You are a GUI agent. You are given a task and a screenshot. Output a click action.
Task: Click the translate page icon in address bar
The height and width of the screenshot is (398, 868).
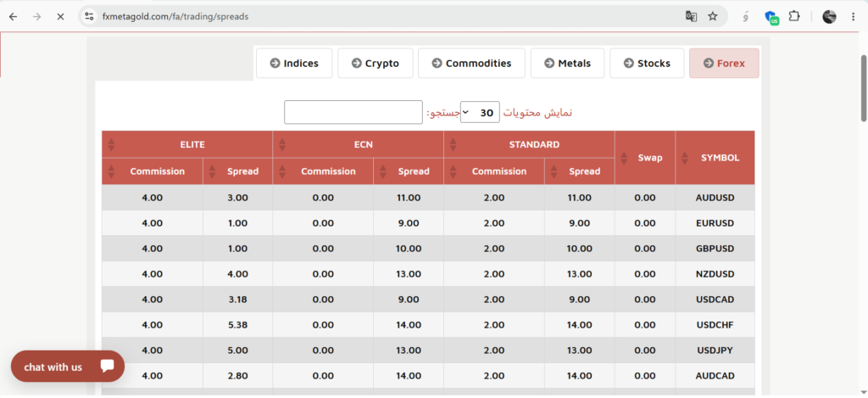pyautogui.click(x=691, y=17)
